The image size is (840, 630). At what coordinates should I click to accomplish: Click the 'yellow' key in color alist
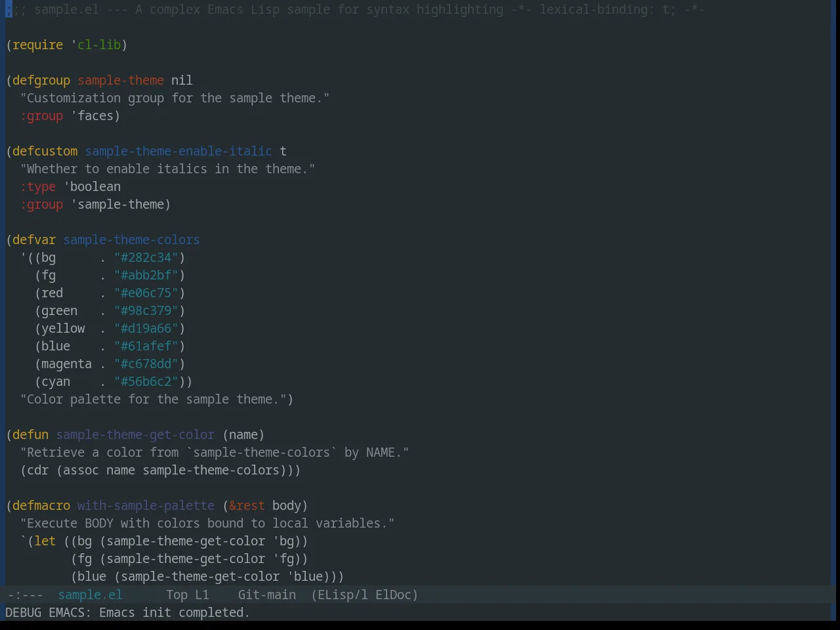click(63, 328)
